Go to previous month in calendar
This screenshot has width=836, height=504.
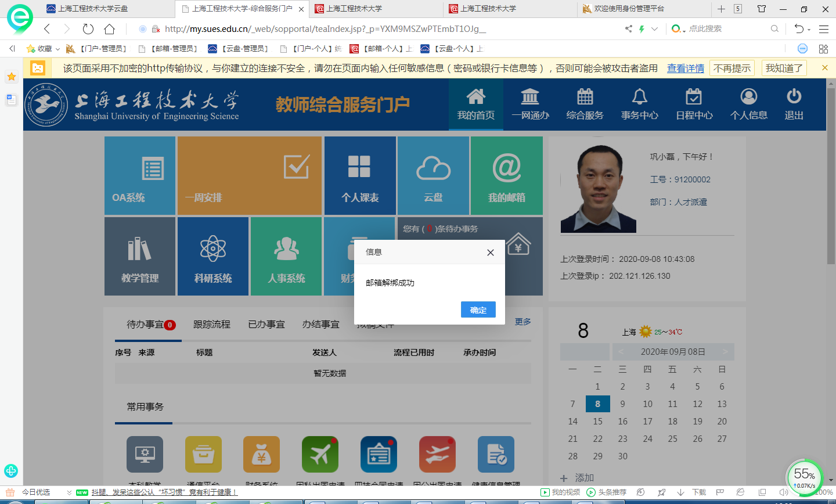pyautogui.click(x=621, y=352)
